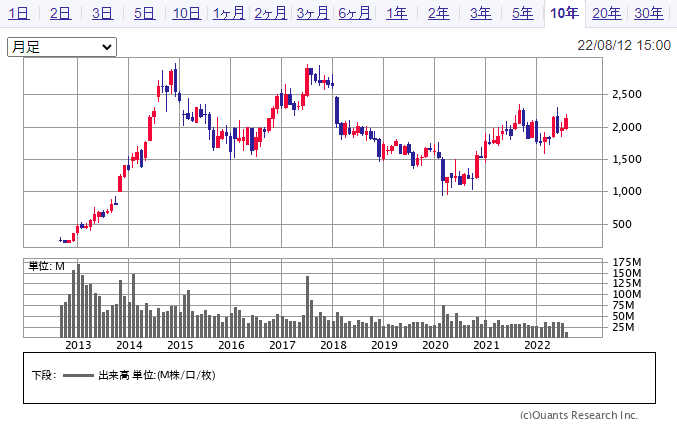Click the 単位: M volume unit label
The height and width of the screenshot is (426, 677).
click(47, 266)
